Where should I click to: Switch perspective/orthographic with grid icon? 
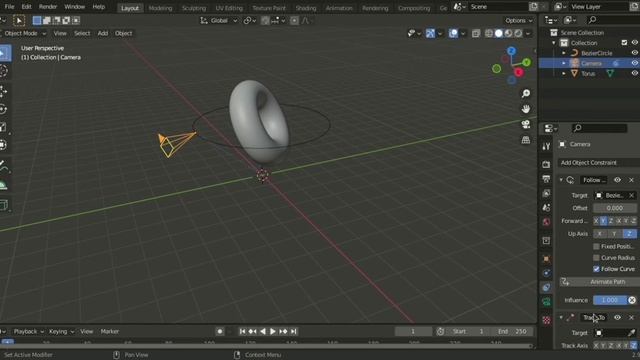526,140
